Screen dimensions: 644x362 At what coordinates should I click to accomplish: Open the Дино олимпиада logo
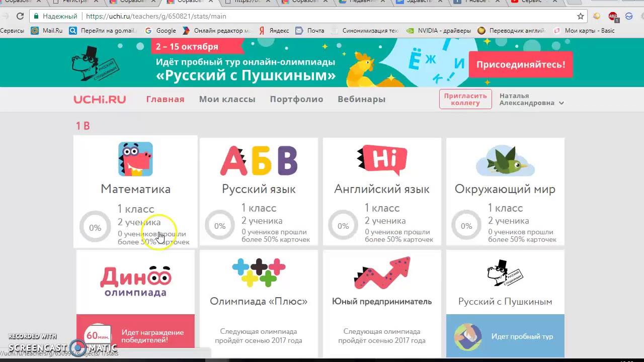coord(135,282)
